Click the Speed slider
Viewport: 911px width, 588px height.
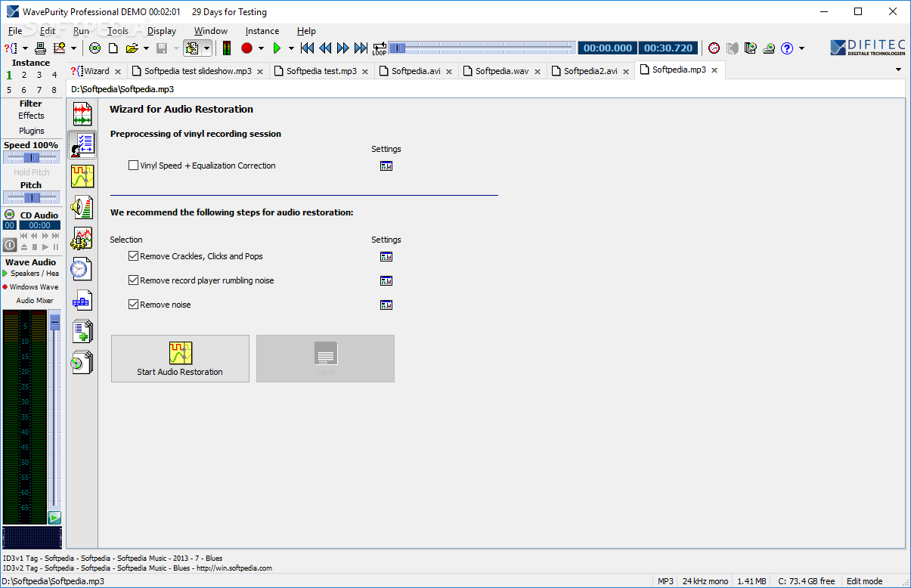(x=31, y=157)
